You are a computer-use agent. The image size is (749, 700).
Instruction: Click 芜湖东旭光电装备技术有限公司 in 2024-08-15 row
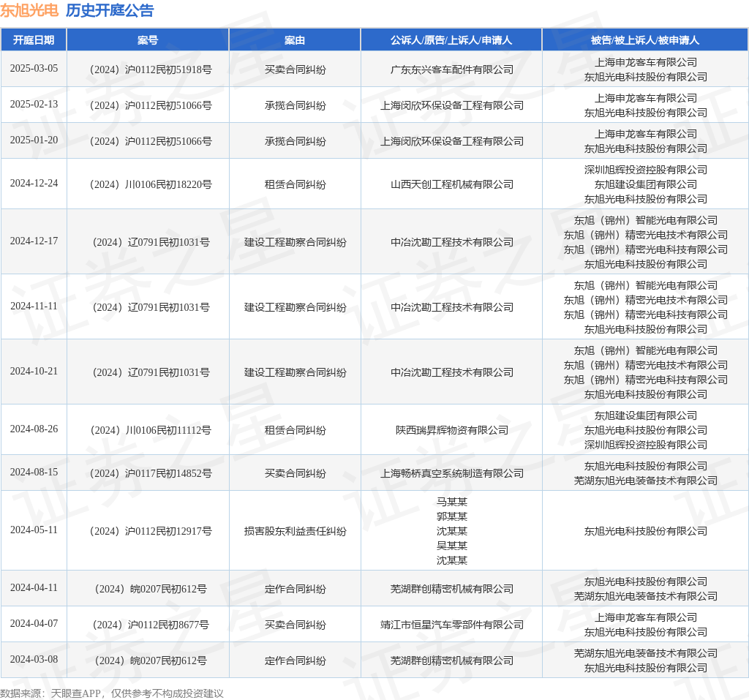coord(646,481)
